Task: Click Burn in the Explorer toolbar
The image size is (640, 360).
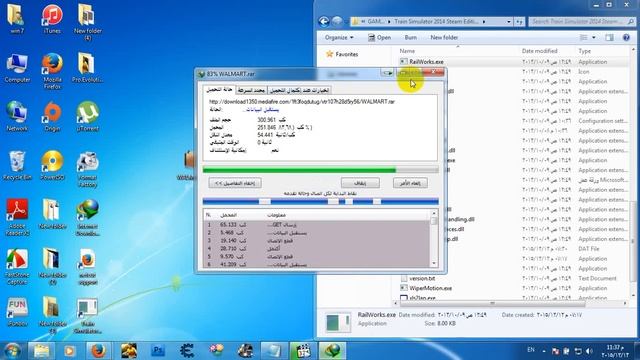Action: [411, 38]
